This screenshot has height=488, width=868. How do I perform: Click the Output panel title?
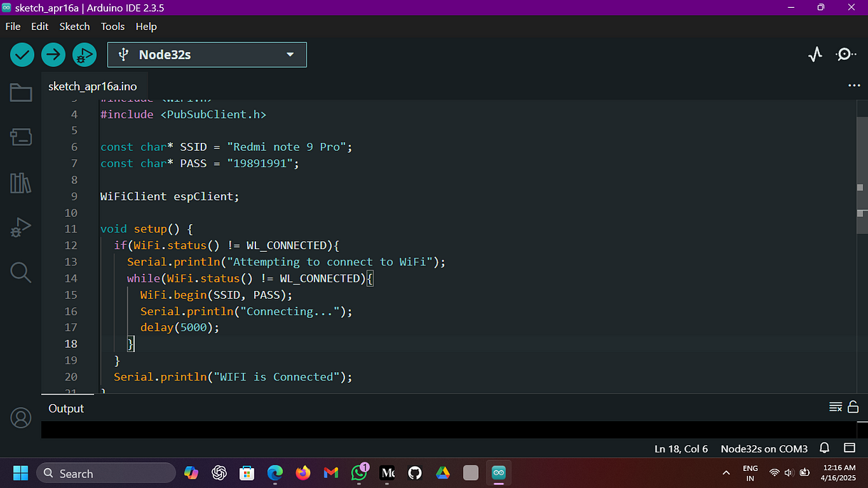click(x=66, y=408)
